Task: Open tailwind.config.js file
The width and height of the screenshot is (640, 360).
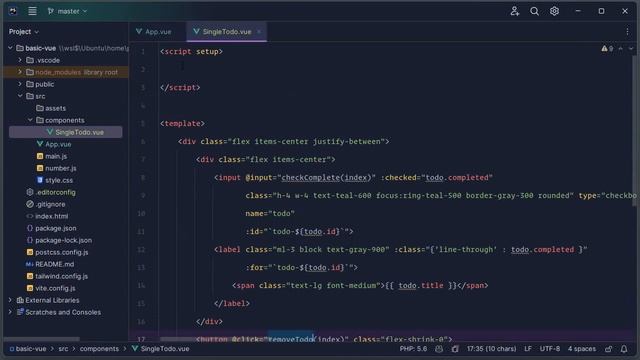Action: point(57,276)
